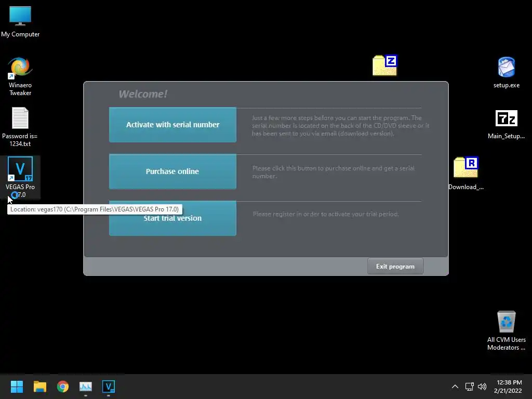Open the Windows Start menu
This screenshot has width=532, height=399.
coord(17,387)
